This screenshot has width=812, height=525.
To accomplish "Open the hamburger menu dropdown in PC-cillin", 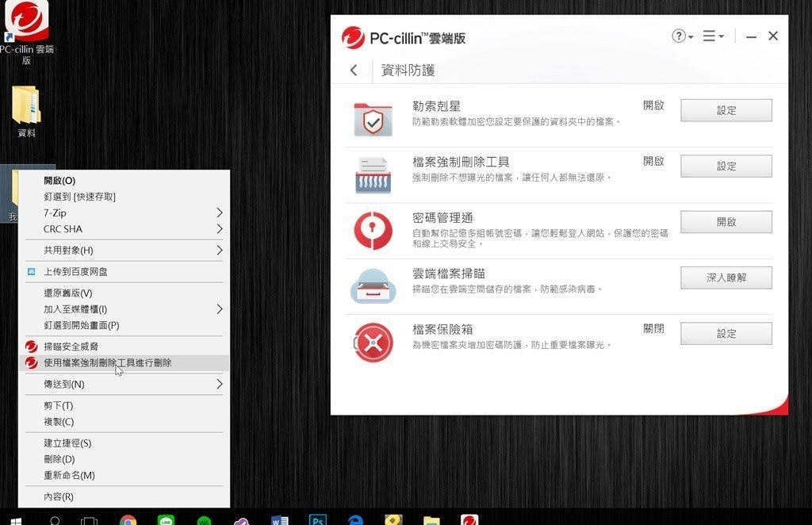I will (712, 36).
